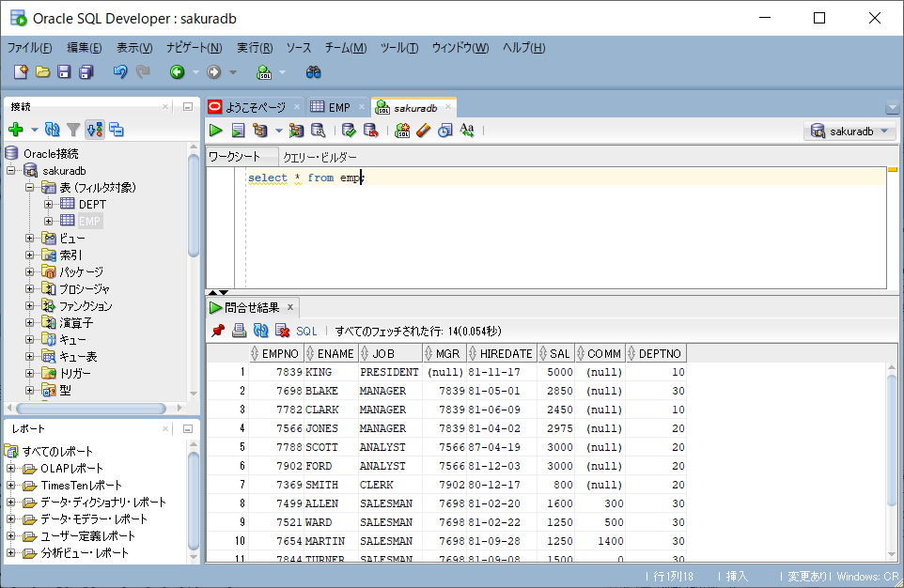The image size is (904, 588).
Task: Click the Save All icon
Action: (86, 72)
